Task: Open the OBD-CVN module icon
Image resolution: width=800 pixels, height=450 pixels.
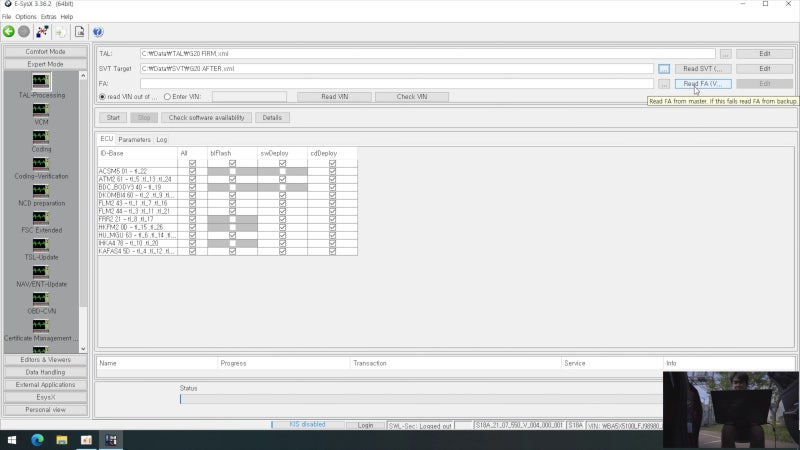Action: point(41,298)
